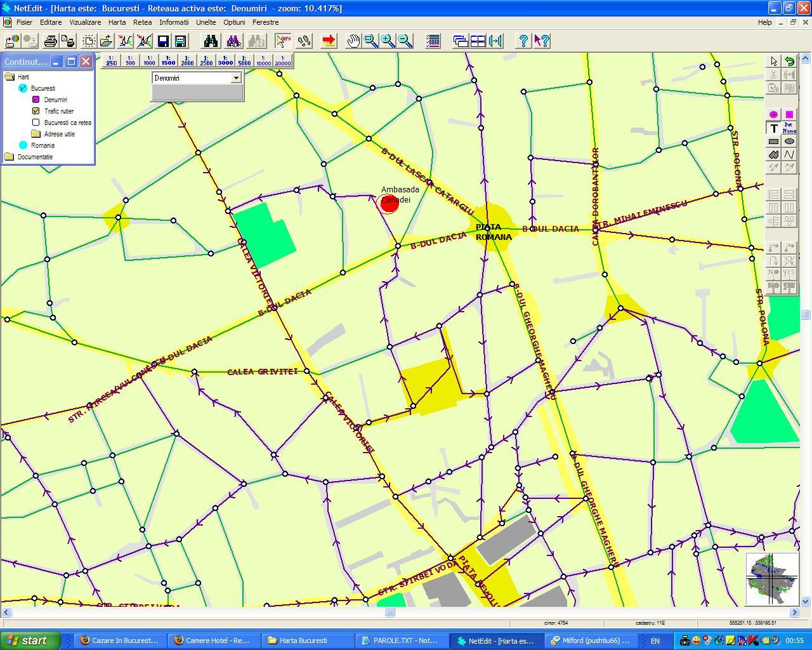
Task: Open the Harta menu
Action: point(117,22)
